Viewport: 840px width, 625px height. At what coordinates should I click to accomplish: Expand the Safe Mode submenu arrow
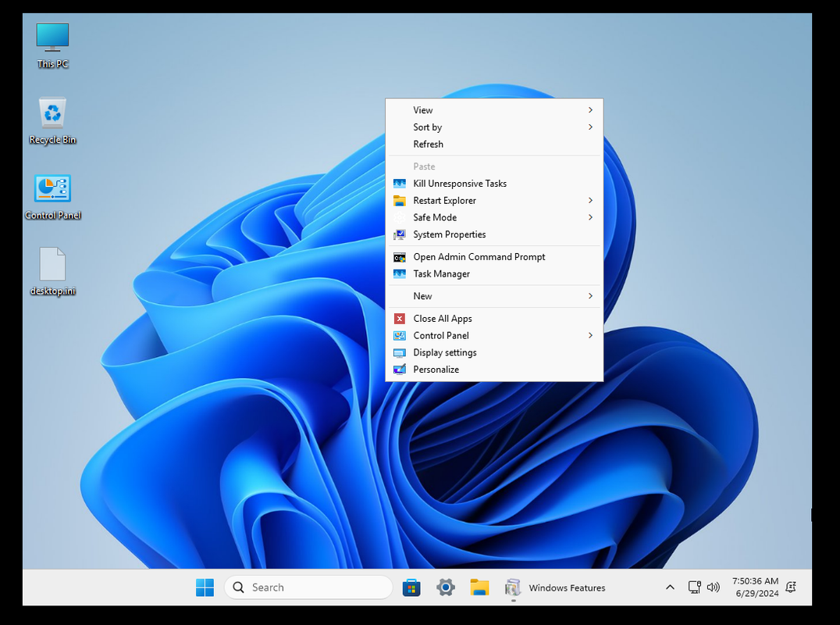[590, 218]
